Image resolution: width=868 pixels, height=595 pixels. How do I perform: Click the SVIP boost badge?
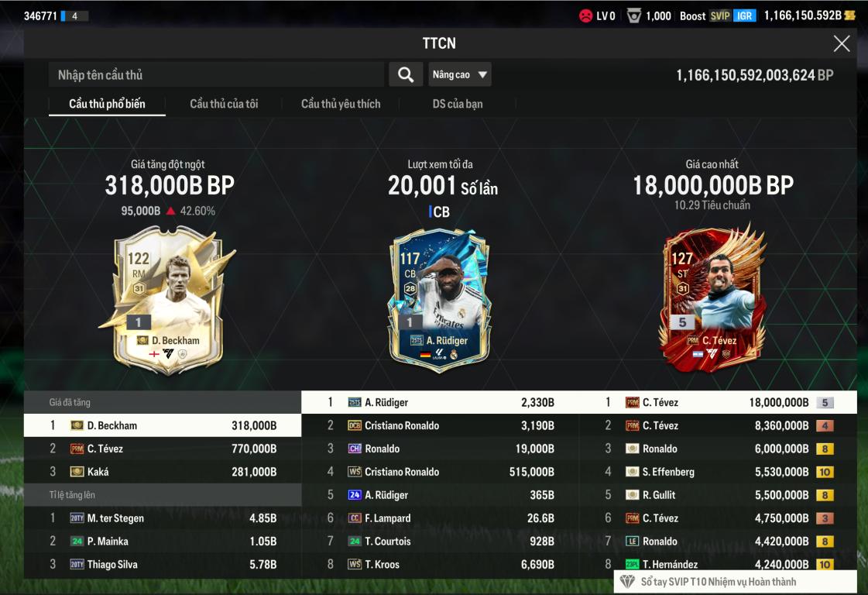tap(720, 16)
